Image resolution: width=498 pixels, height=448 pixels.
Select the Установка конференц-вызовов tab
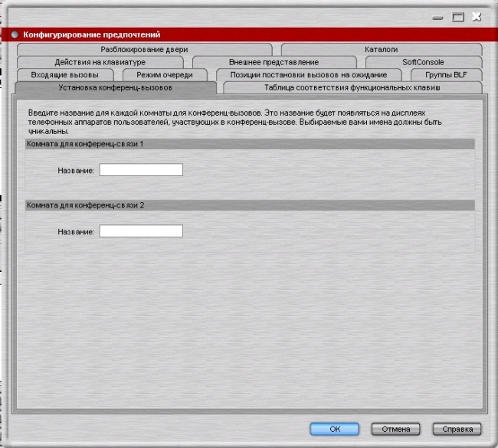(x=115, y=87)
